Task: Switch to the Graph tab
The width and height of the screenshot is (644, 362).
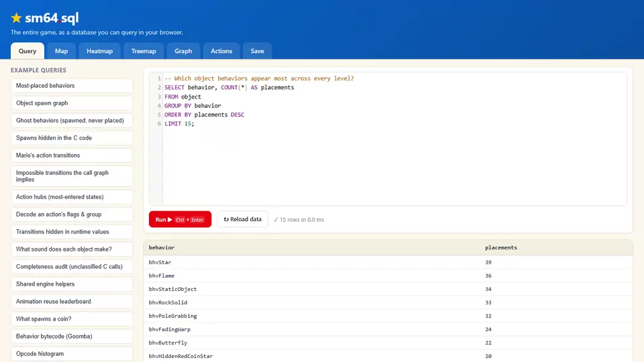Action: pyautogui.click(x=183, y=51)
